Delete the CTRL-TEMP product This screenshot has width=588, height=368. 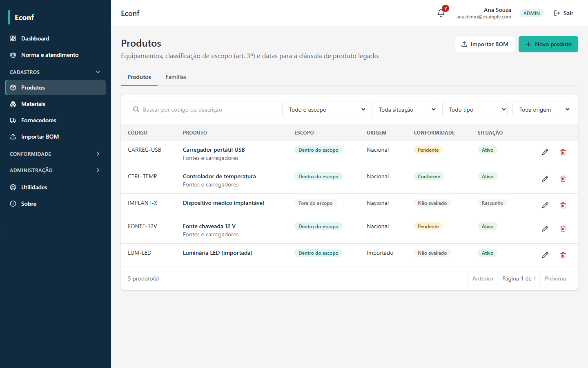pos(563,179)
